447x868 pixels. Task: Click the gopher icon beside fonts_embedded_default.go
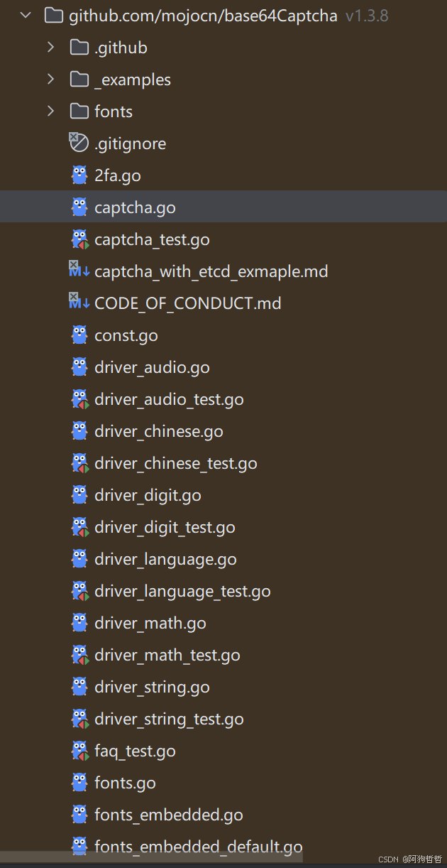pyautogui.click(x=79, y=846)
